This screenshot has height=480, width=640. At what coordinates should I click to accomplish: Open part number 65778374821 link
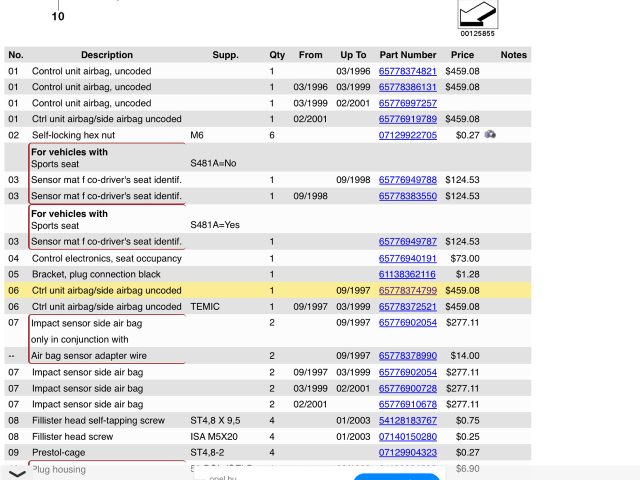pyautogui.click(x=407, y=71)
